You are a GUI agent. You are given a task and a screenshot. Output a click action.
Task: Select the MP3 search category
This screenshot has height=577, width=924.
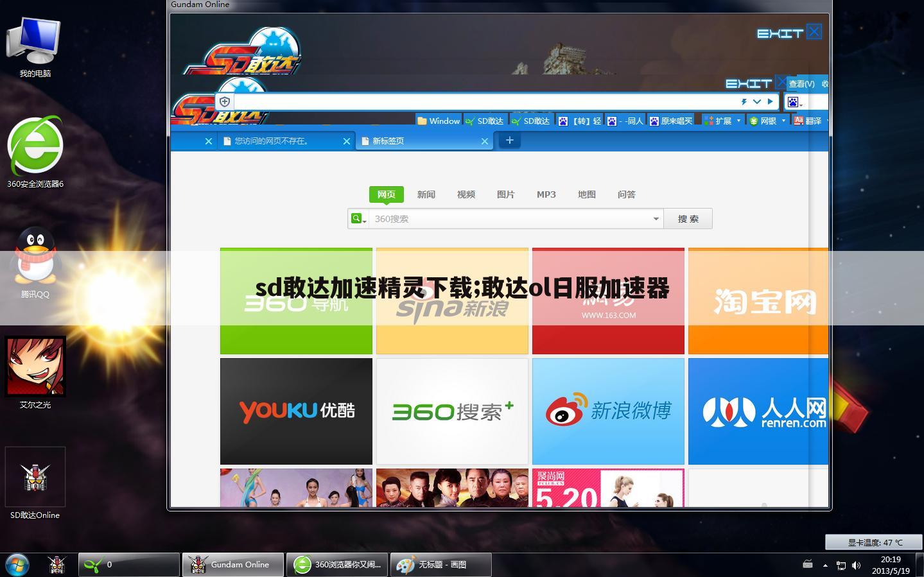546,194
